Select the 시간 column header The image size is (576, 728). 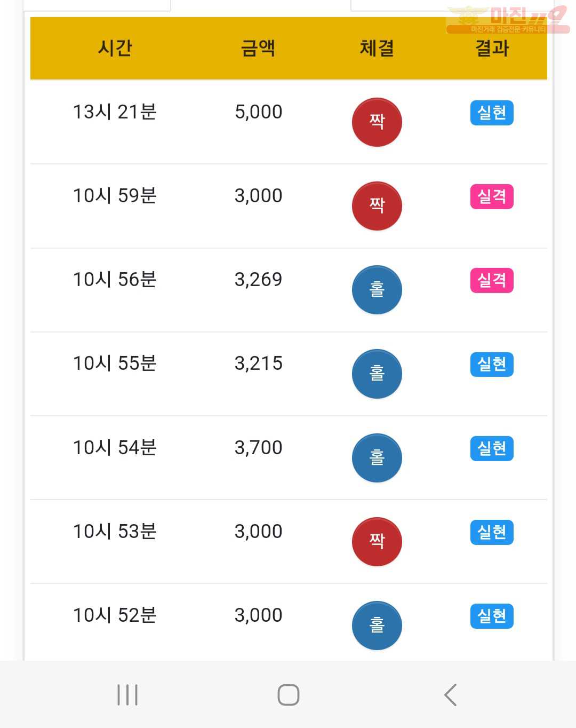tap(115, 48)
